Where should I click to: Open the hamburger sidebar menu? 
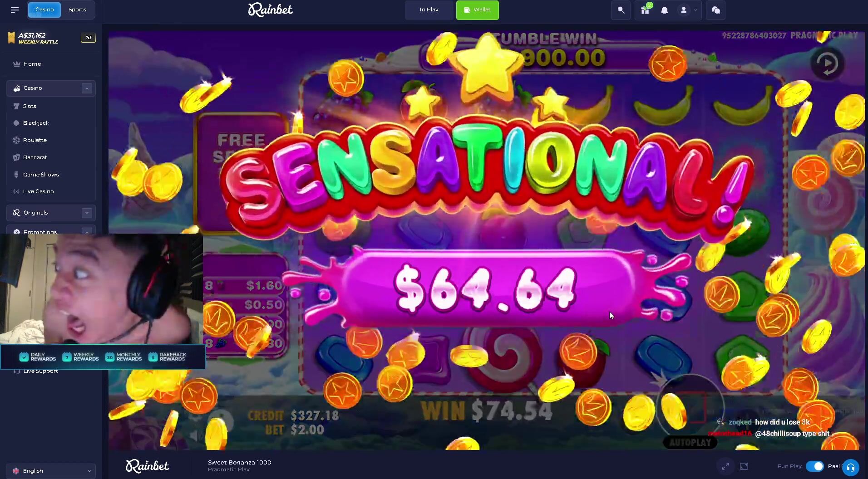(x=15, y=10)
